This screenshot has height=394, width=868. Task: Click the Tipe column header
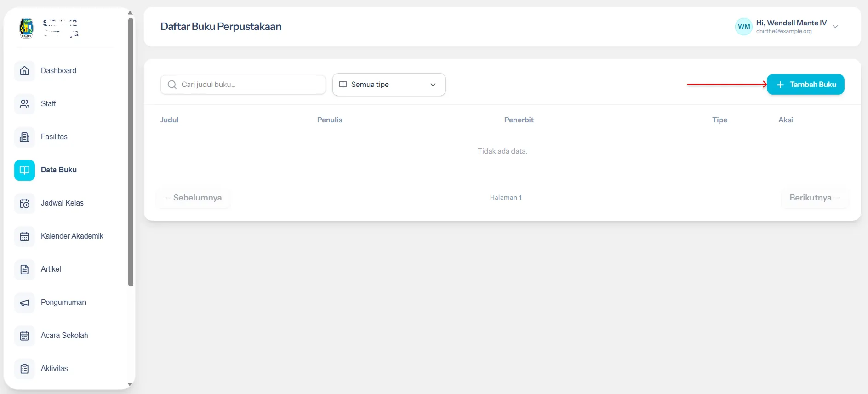tap(720, 120)
